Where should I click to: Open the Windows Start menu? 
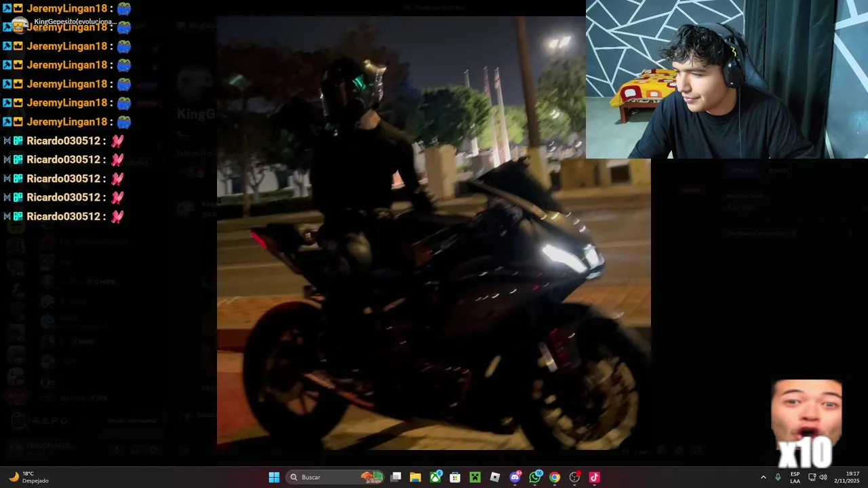coord(274,477)
